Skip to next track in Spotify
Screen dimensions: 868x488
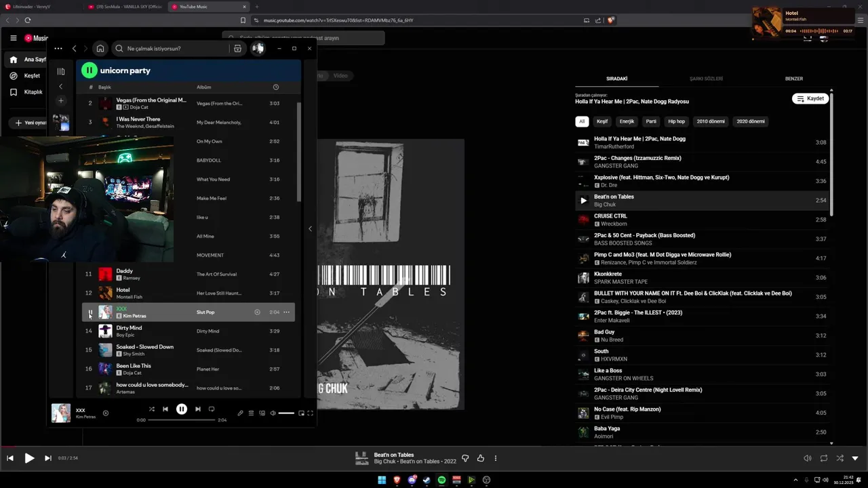point(198,409)
